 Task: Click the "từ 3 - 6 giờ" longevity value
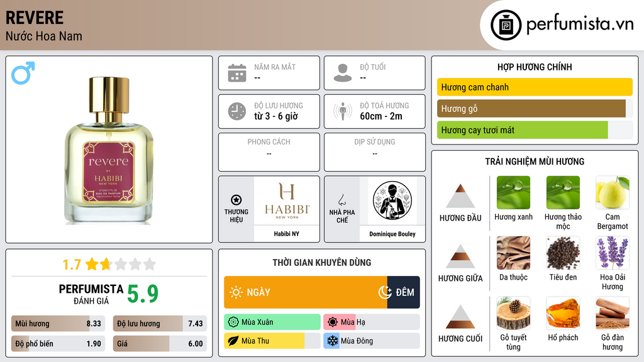click(276, 116)
